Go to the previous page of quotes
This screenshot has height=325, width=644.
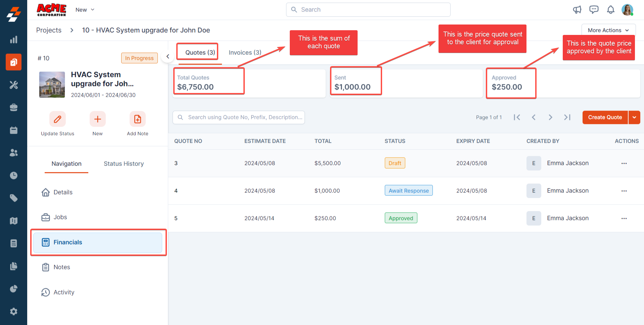point(534,117)
